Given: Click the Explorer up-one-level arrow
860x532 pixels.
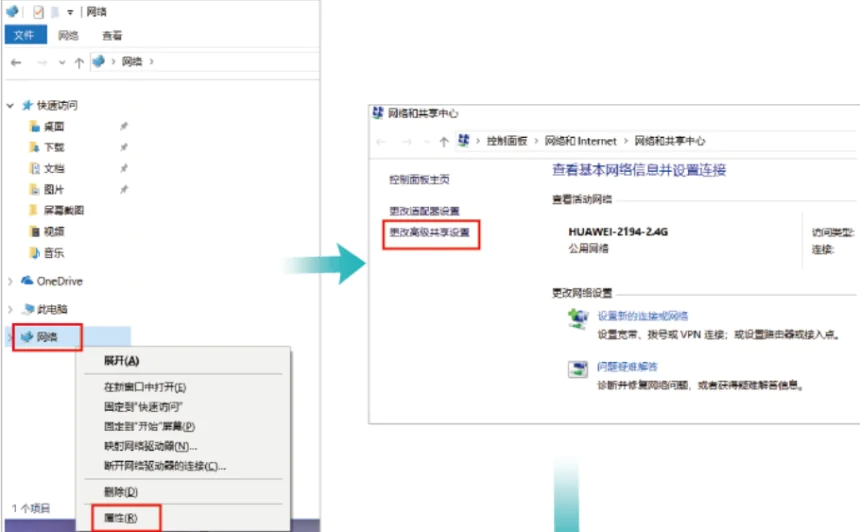Looking at the screenshot, I should coord(78,62).
